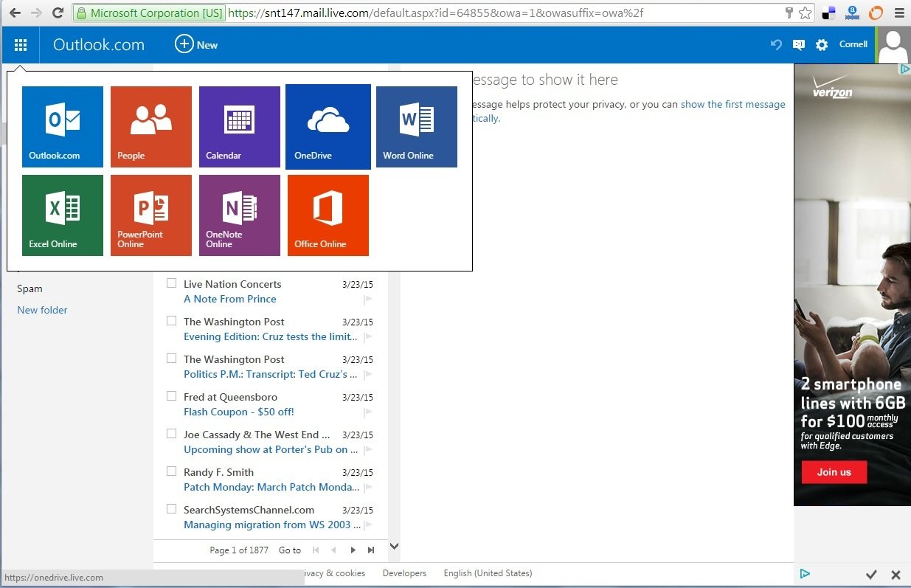The image size is (911, 588).
Task: Dismiss with the X icon at bottom right
Action: (896, 574)
